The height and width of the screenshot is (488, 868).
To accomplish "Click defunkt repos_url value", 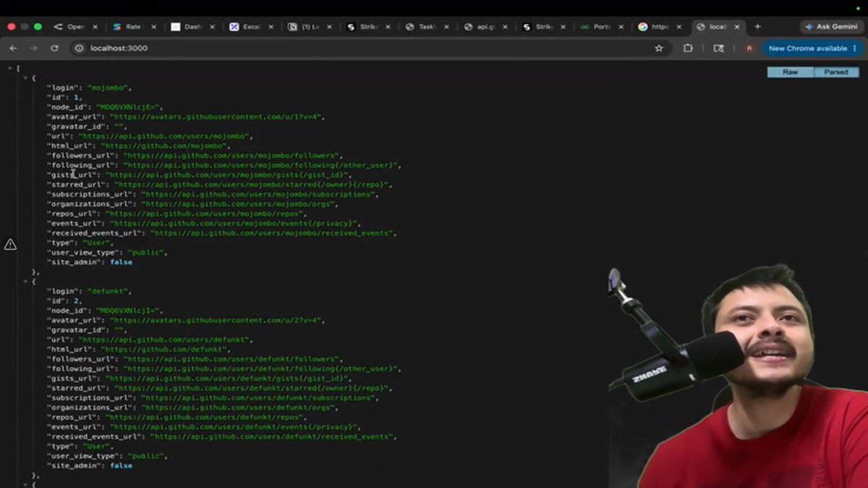I will (206, 417).
